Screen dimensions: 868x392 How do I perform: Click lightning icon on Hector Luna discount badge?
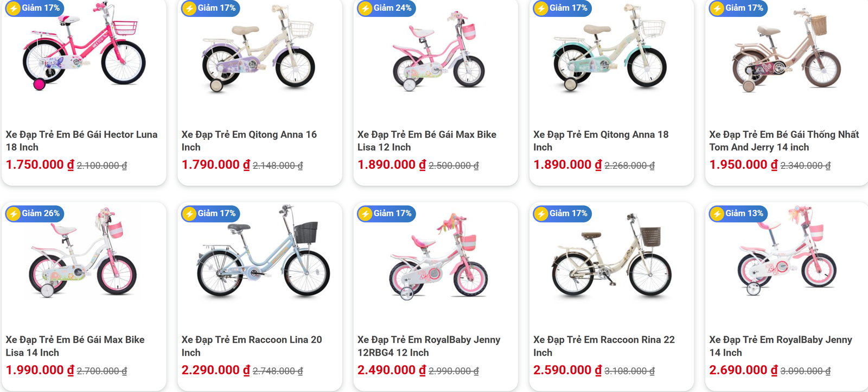tap(14, 9)
